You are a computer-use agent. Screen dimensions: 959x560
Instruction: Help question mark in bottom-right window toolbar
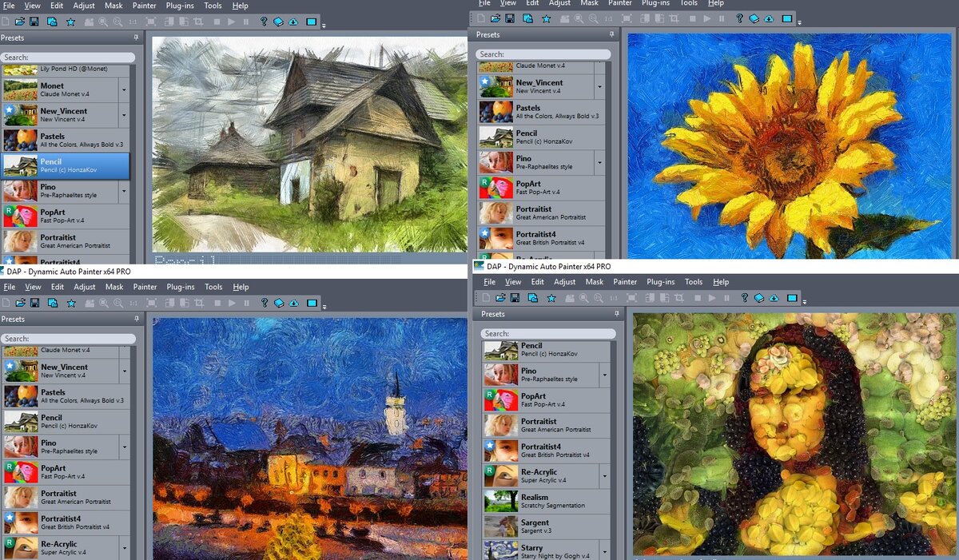click(x=744, y=298)
